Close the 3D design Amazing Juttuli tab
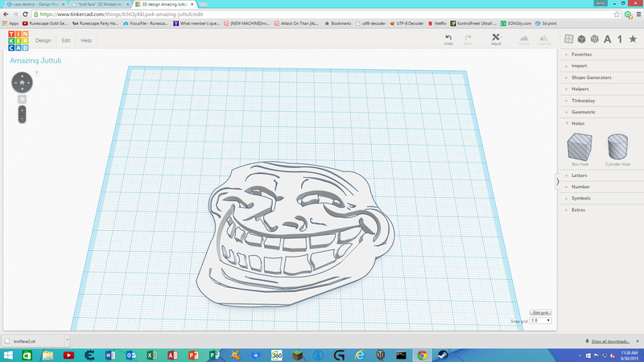The height and width of the screenshot is (362, 644). pyautogui.click(x=192, y=4)
